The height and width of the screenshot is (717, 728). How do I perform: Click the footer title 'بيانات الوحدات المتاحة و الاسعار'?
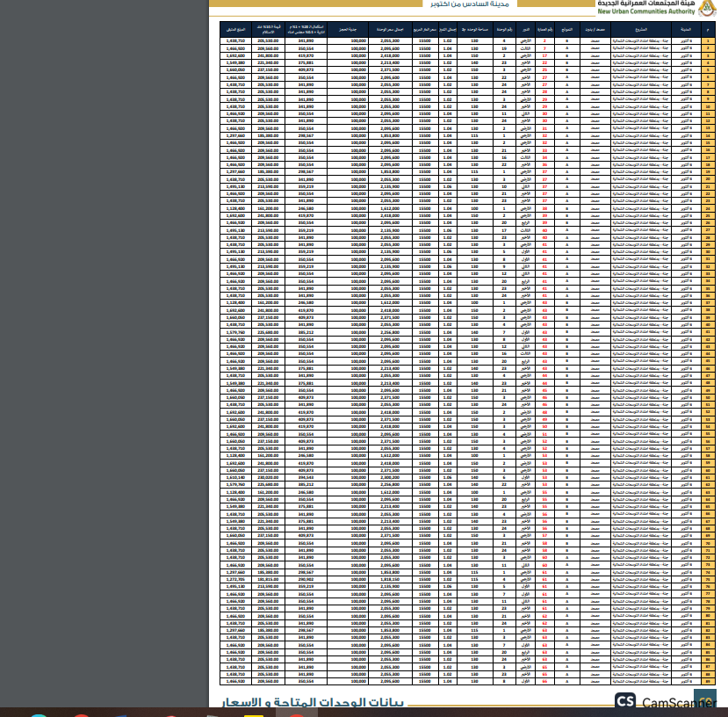pos(313,702)
